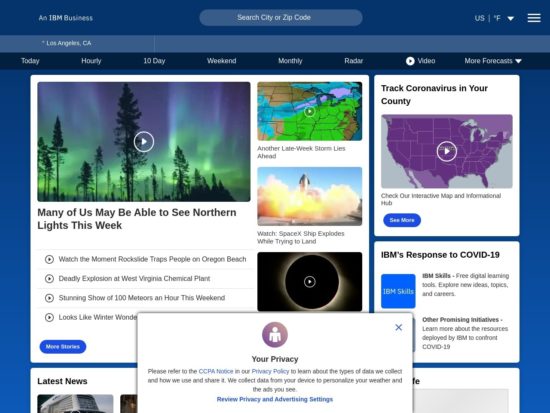Click play icon beside Oregon Beach rockslide story

coord(49,259)
